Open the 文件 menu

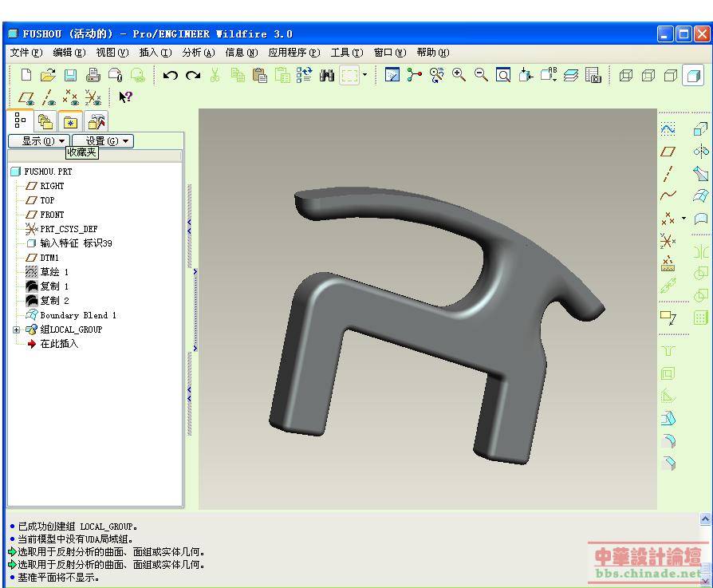click(x=26, y=53)
